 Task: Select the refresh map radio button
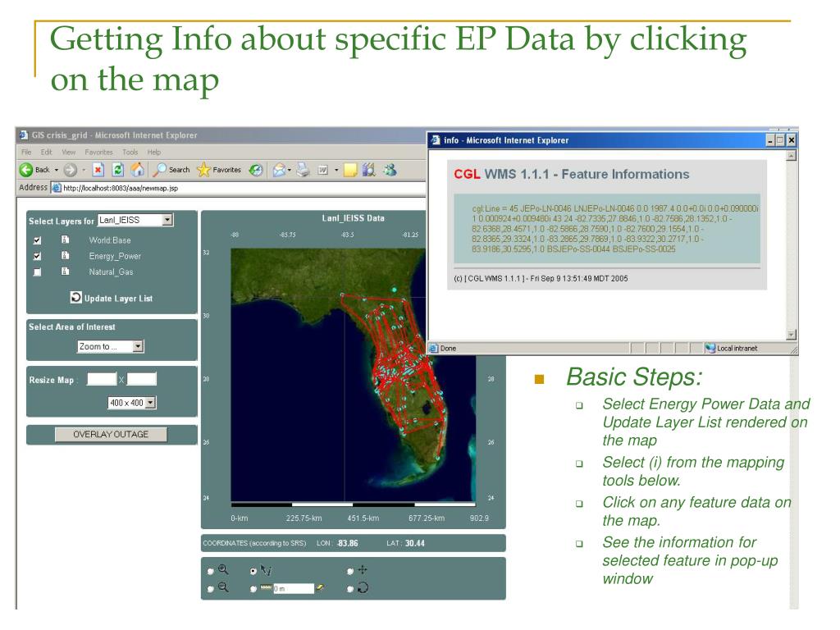(349, 589)
